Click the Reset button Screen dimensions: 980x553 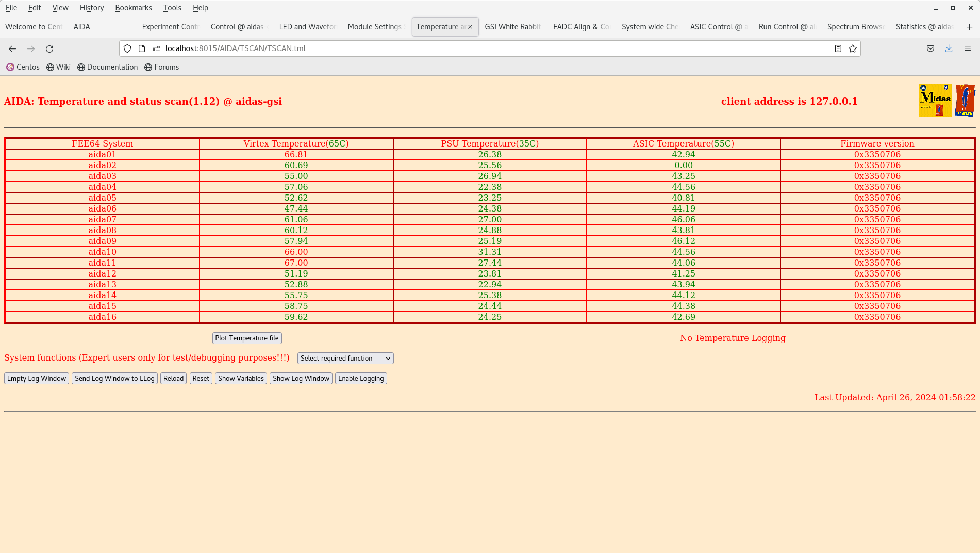(x=201, y=379)
